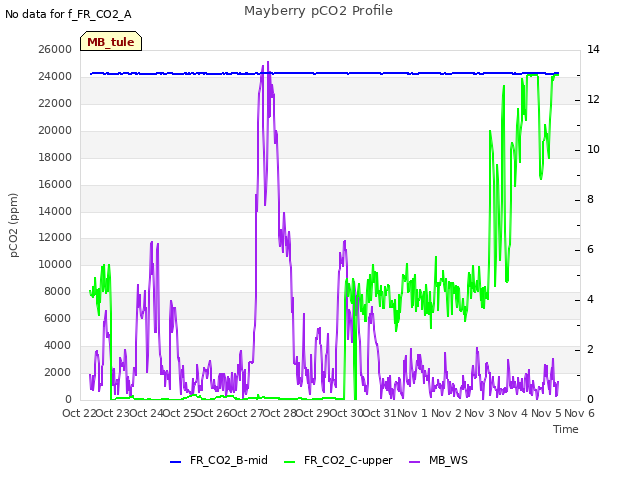Toggle FR_CO2_C-upper legend entry
The width and height of the screenshot is (640, 480).
click(338, 460)
